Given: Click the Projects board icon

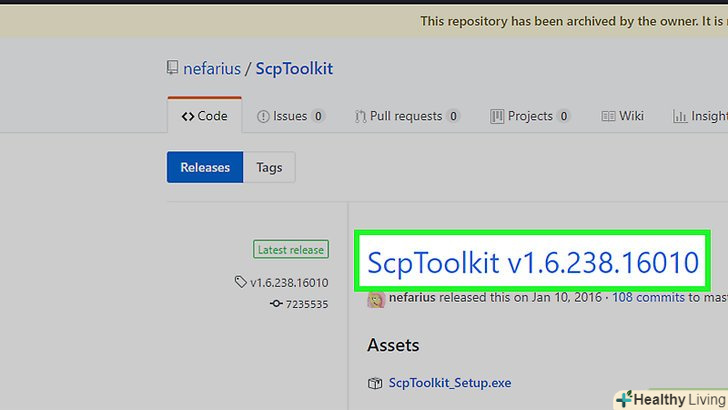Looking at the screenshot, I should pyautogui.click(x=497, y=116).
